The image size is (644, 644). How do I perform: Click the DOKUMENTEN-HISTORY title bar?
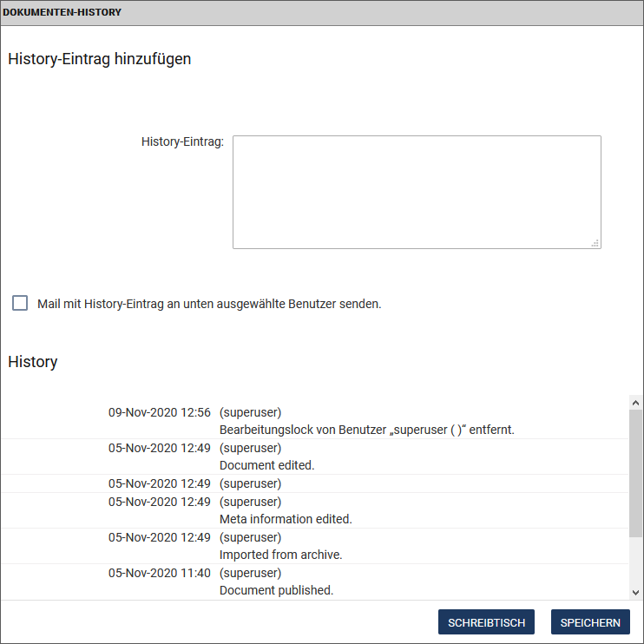coord(322,13)
